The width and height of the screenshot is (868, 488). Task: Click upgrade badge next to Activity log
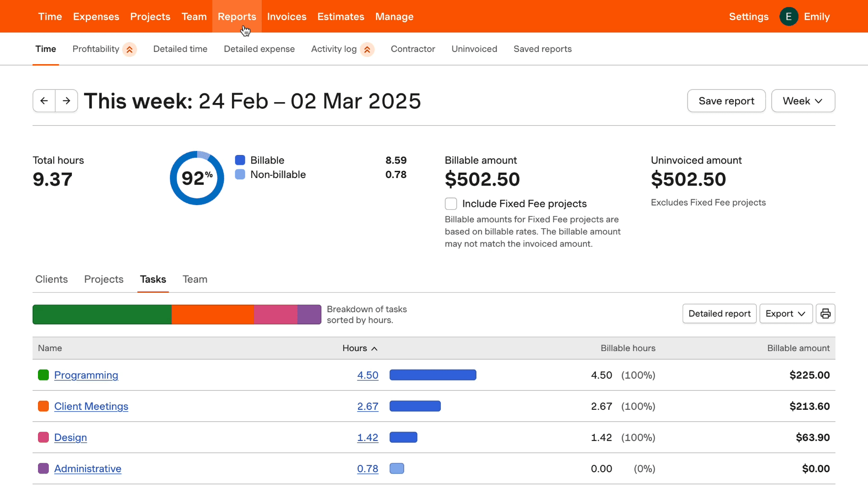click(x=367, y=49)
